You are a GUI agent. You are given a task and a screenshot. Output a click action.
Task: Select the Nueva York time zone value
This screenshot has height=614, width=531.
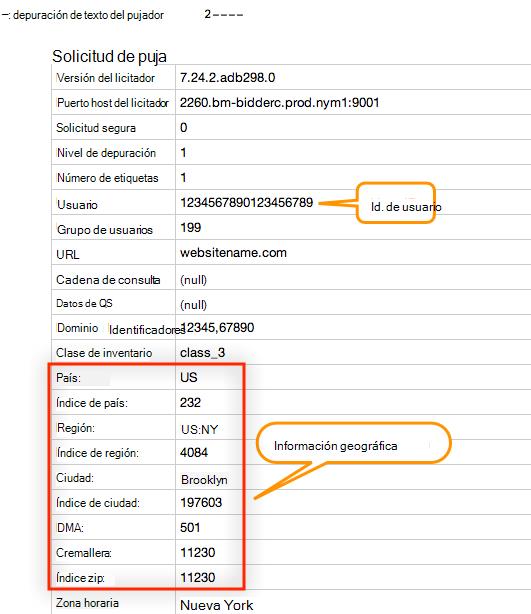(217, 605)
